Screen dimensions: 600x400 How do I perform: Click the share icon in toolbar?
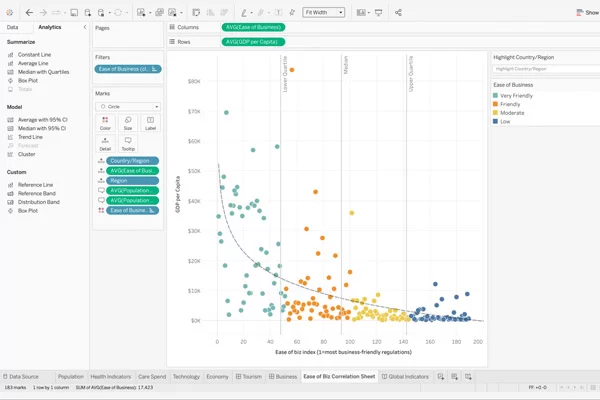(x=399, y=13)
